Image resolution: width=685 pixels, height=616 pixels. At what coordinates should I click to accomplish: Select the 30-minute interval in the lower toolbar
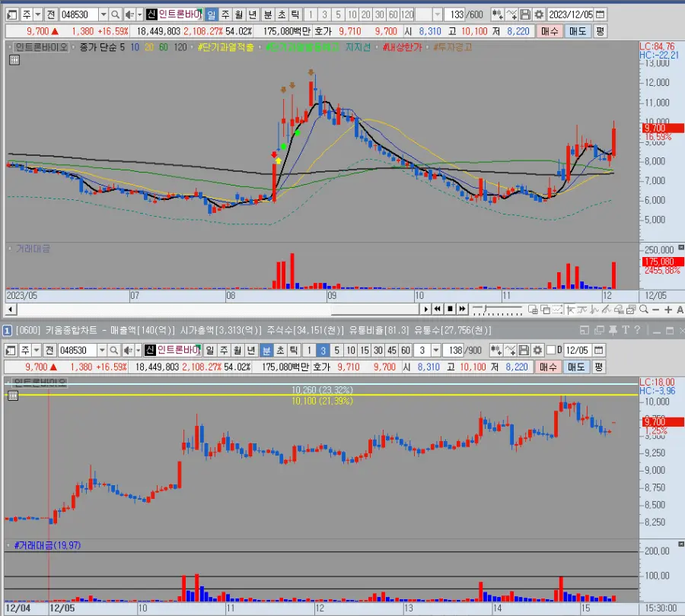tap(378, 350)
